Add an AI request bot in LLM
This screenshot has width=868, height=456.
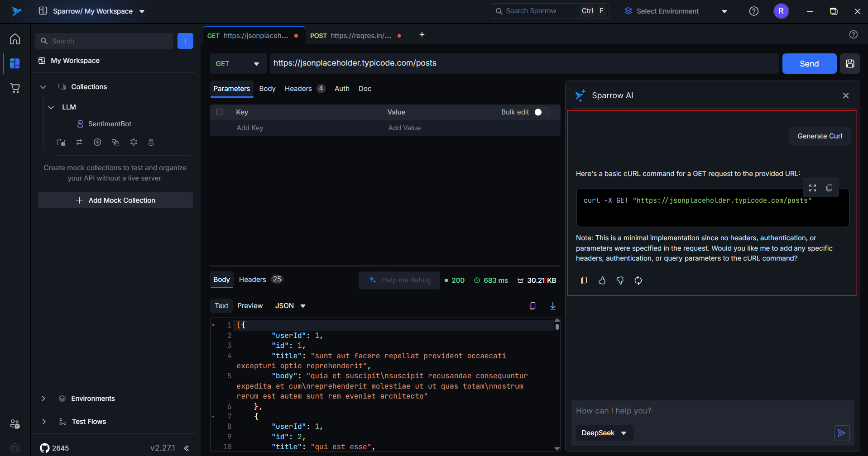[x=151, y=142]
